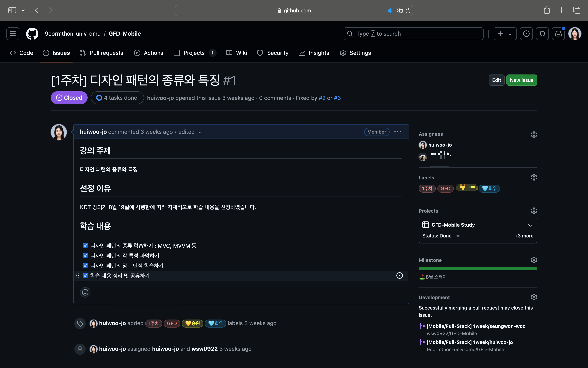Expand the GFD-Mobile Study project chevron
This screenshot has height=368, width=588.
click(530, 225)
